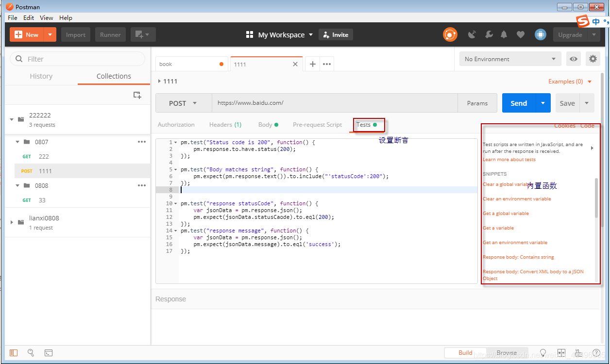This screenshot has height=364, width=610.
Task: Open manage environments gear icon
Action: [593, 59]
